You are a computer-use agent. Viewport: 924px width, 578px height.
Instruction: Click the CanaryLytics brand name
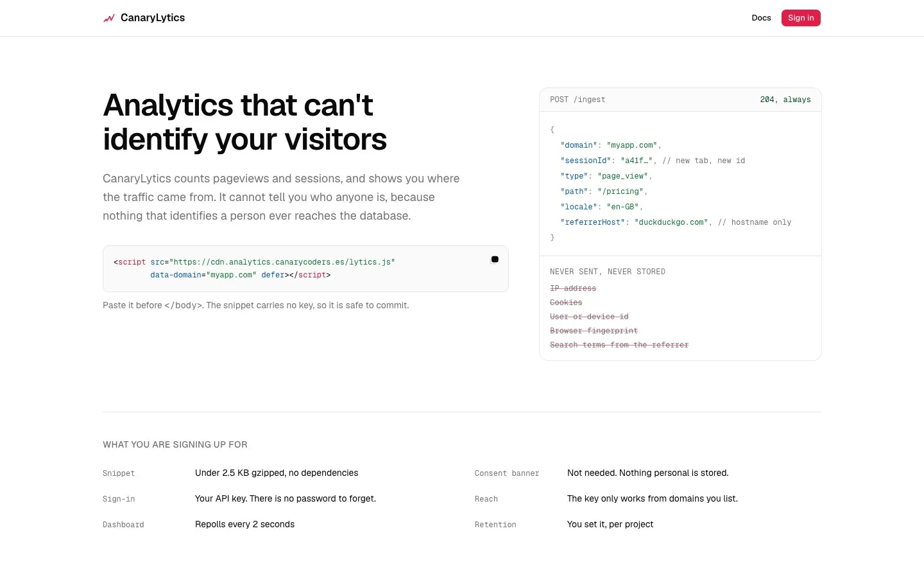click(153, 18)
